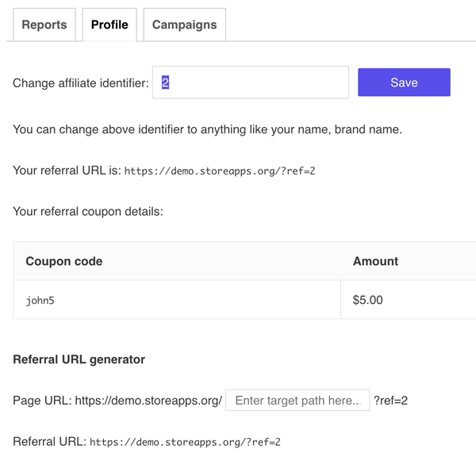Click the '?ref=2' suffix after target path
Image resolution: width=476 pixels, height=457 pixels.
(x=390, y=401)
